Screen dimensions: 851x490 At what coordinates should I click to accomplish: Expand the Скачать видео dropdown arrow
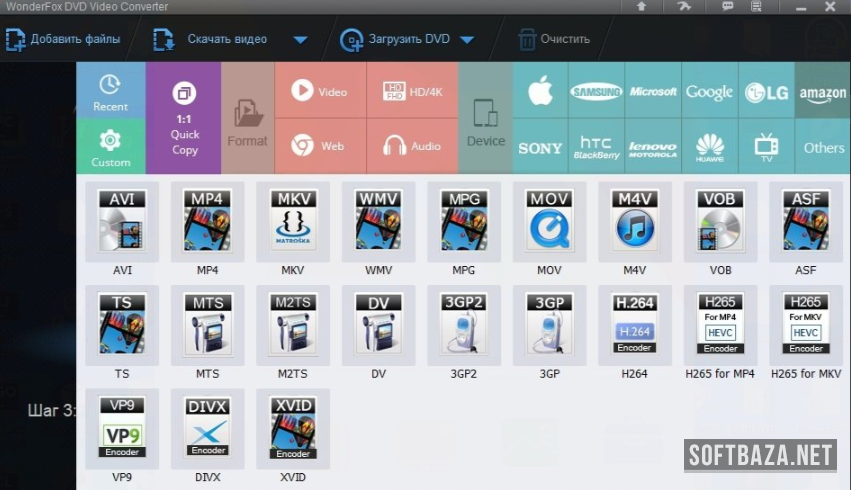point(300,40)
